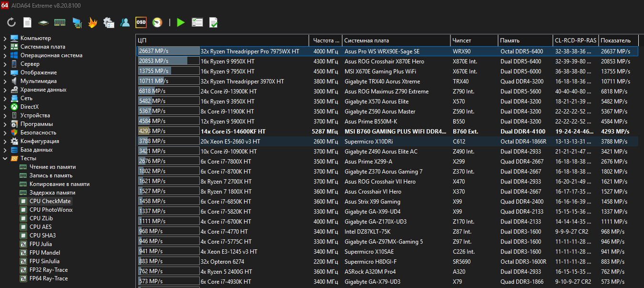The image size is (644, 288).
Task: Expand the Компьютер tree node
Action: click(x=5, y=38)
